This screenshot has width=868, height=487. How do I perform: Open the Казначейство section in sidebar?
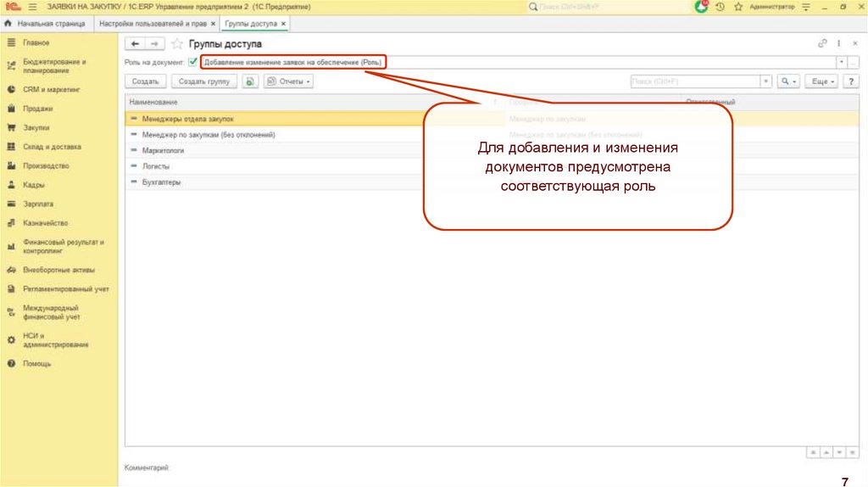click(45, 223)
